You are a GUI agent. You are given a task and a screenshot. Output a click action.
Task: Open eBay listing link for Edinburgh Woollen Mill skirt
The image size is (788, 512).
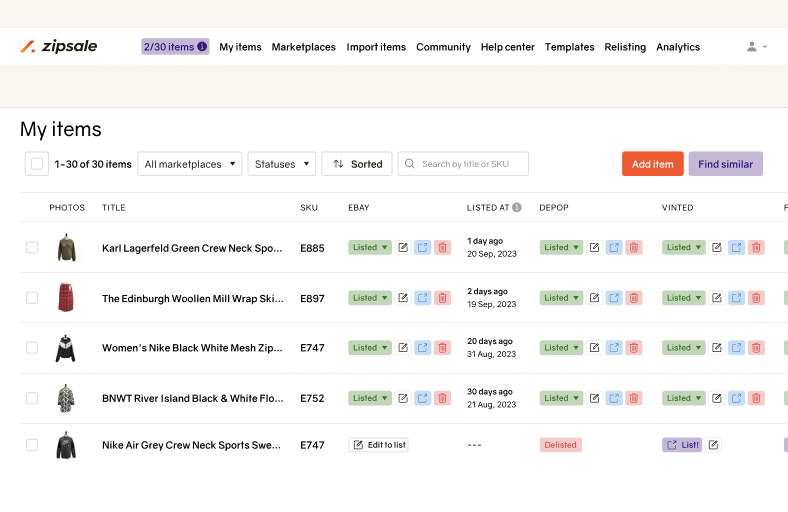point(422,298)
